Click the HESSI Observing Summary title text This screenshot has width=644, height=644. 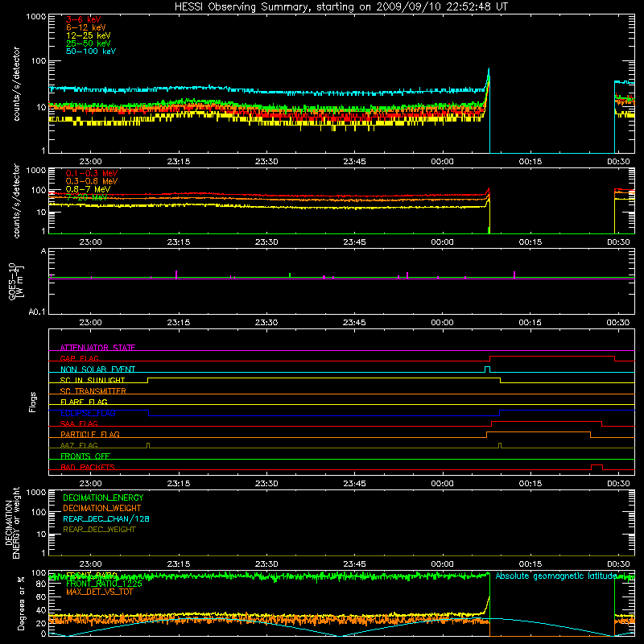pos(341,7)
